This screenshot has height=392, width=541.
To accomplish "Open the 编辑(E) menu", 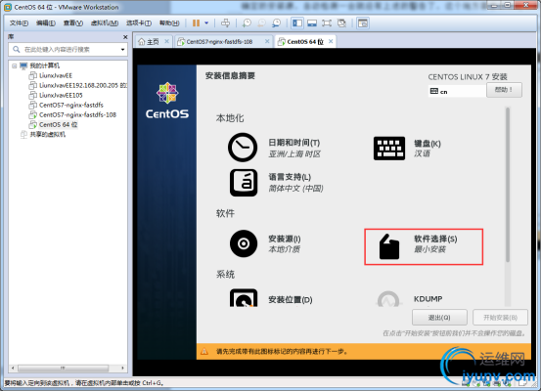I will pos(46,23).
